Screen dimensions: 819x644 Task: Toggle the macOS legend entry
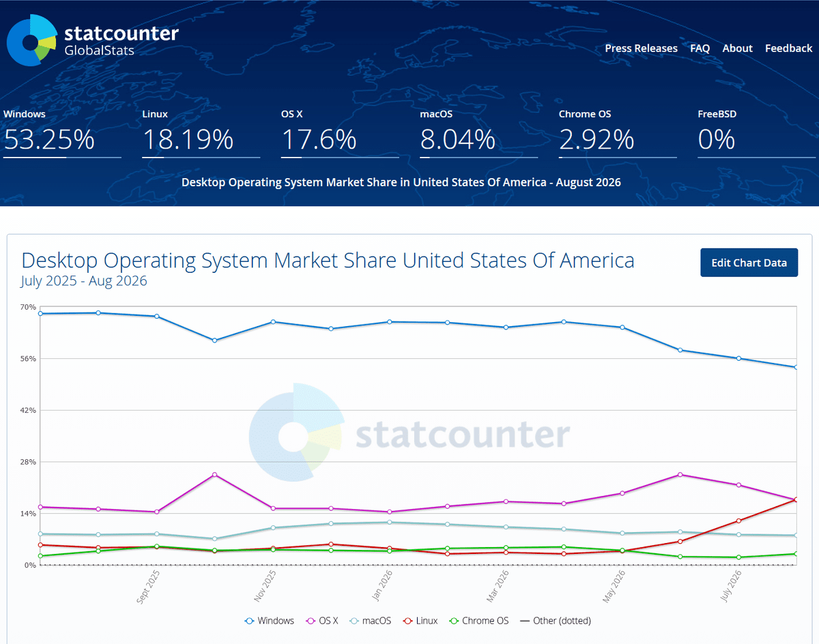pyautogui.click(x=370, y=621)
